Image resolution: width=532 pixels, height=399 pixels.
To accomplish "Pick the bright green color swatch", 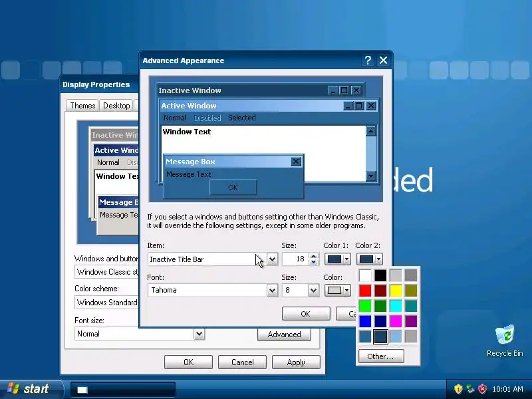I will 365,306.
